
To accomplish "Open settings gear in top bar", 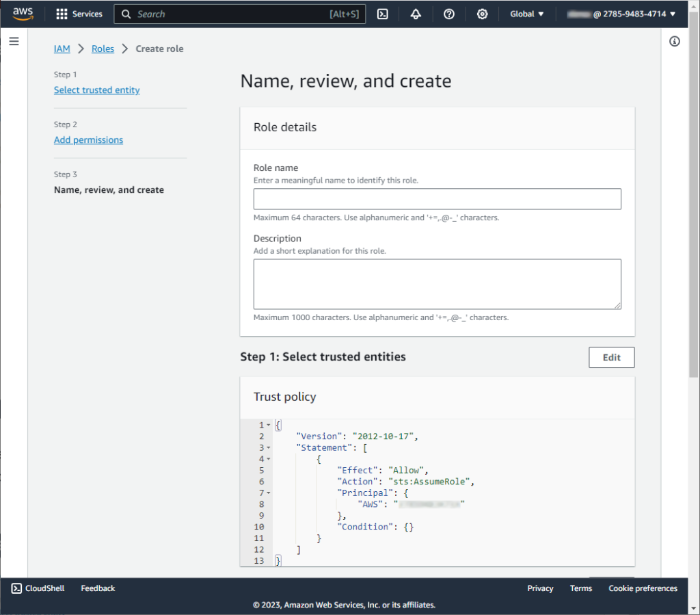I will tap(482, 14).
